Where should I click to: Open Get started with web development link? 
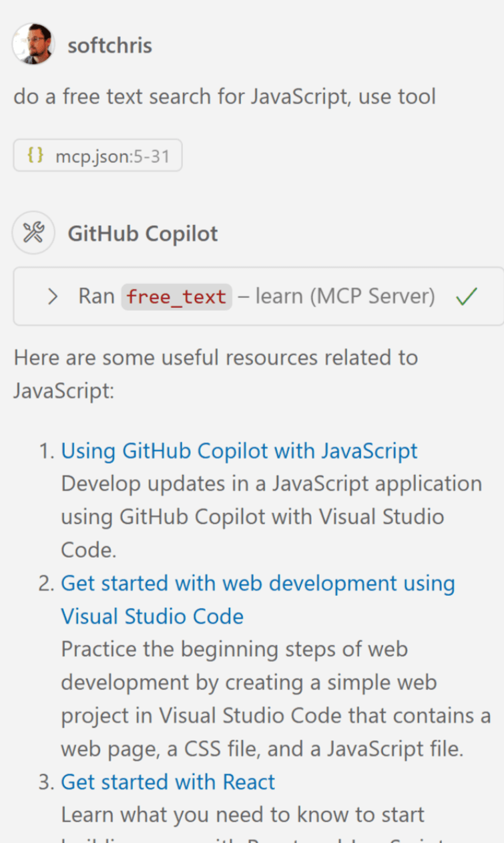pos(258,600)
